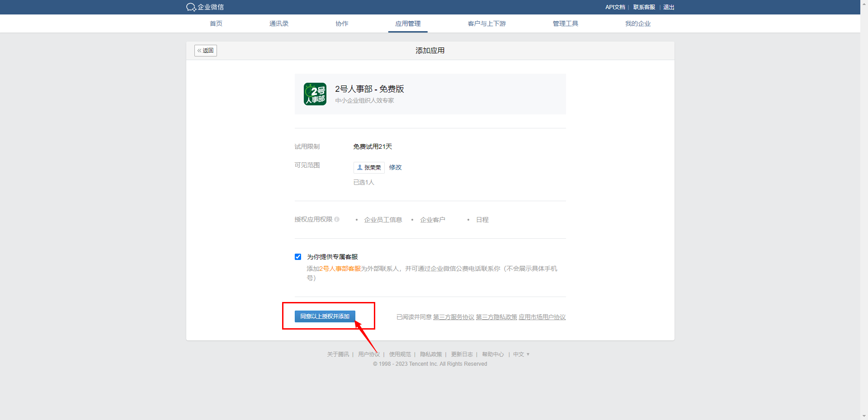Click the 张荣荣 member tag
This screenshot has height=420, width=868.
369,167
